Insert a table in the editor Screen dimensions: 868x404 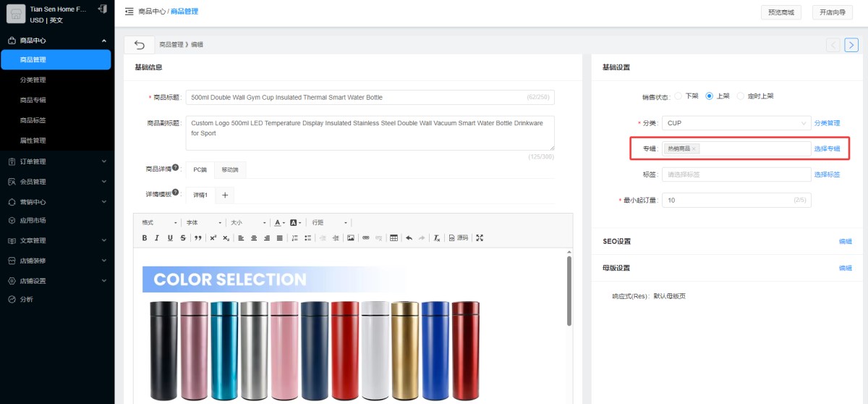tap(393, 237)
